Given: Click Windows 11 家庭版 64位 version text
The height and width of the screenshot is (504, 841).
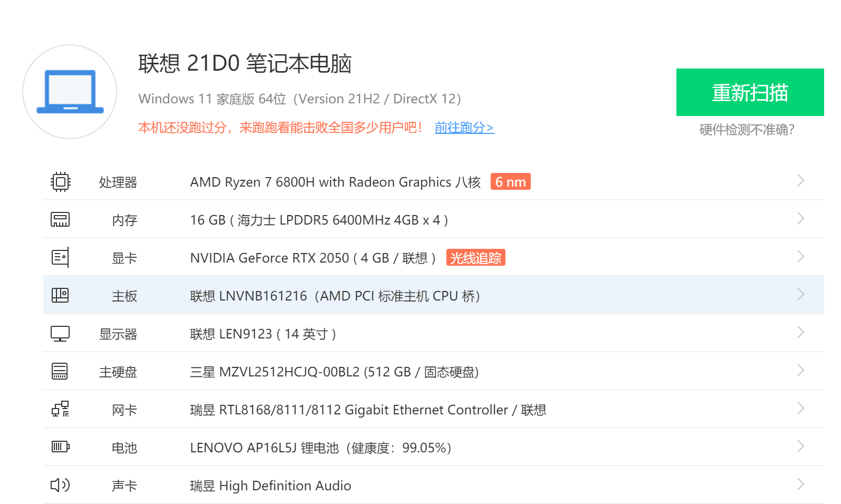Looking at the screenshot, I should [300, 99].
